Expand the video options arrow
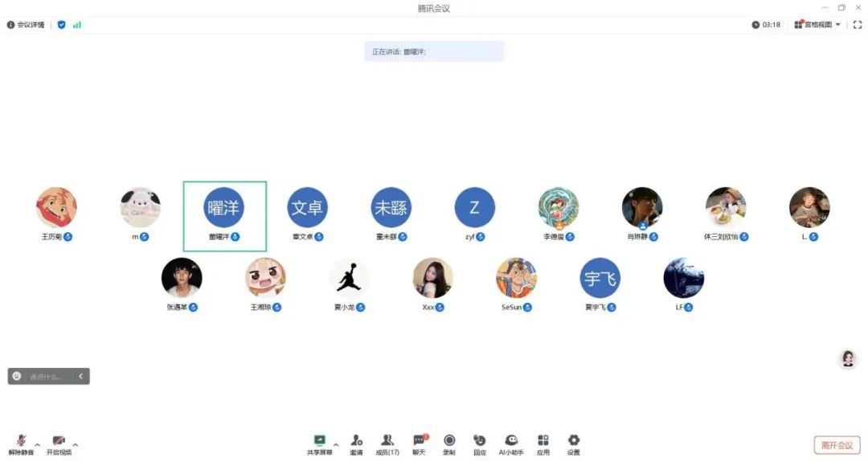 tap(76, 444)
